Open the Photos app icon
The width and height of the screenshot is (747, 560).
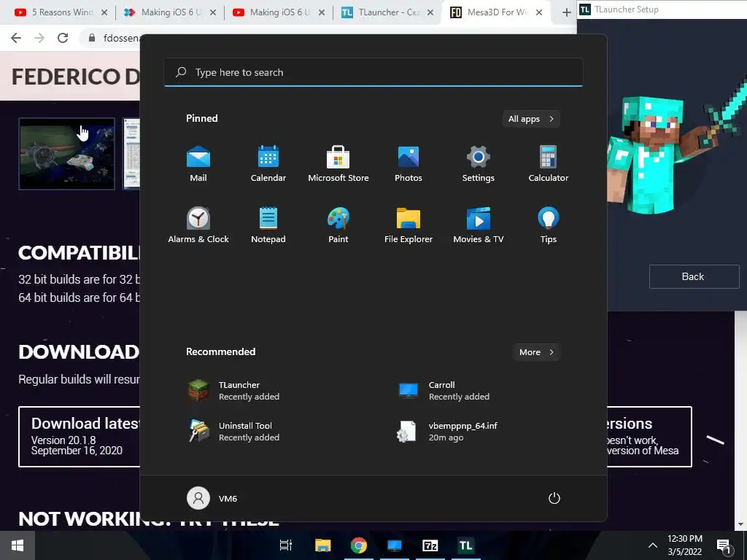(x=409, y=163)
